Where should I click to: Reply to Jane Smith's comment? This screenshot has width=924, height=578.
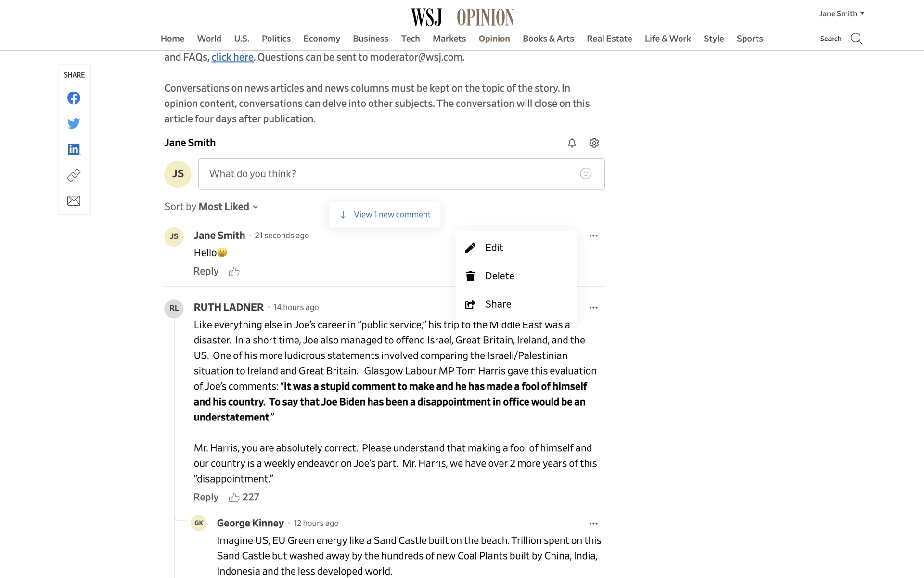[x=205, y=271]
